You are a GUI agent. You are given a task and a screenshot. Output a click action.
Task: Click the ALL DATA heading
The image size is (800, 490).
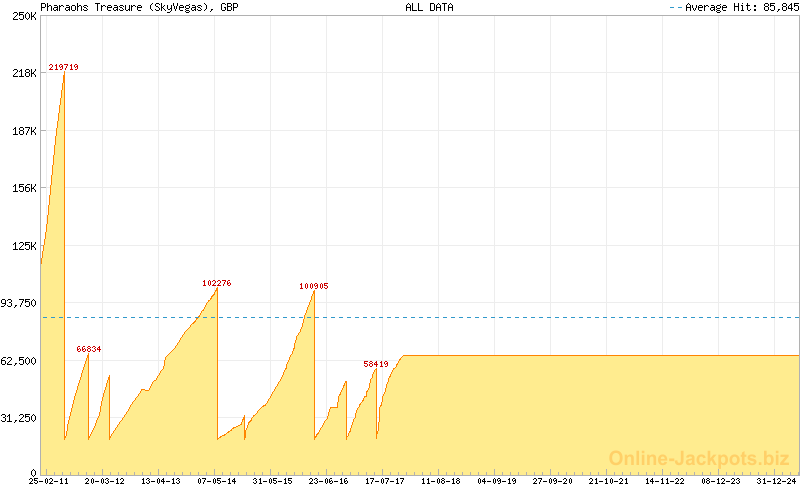(x=429, y=7)
